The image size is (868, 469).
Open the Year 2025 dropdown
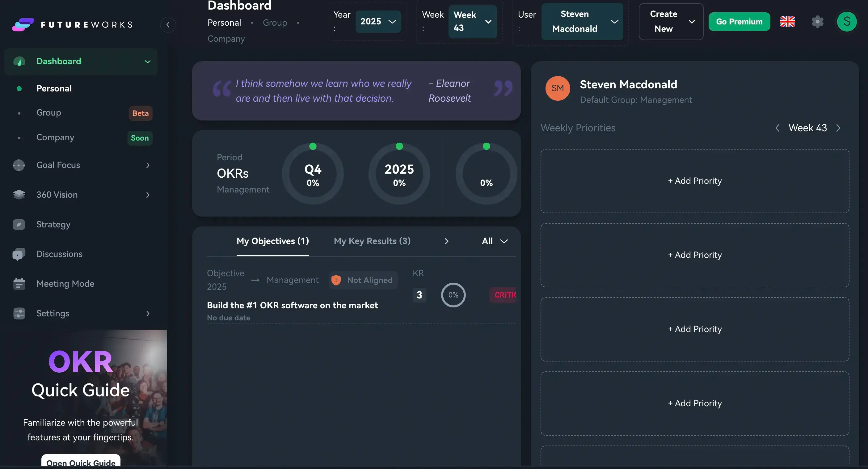[x=378, y=22]
